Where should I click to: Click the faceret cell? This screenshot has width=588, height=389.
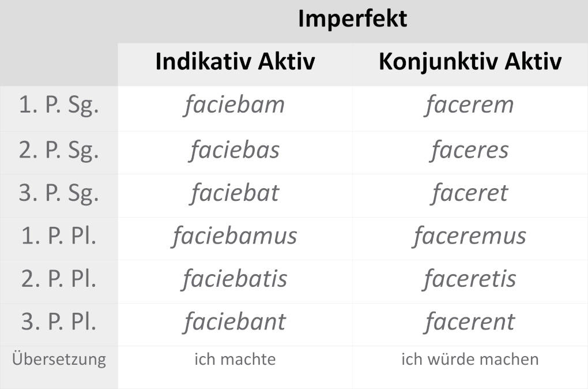tap(470, 193)
